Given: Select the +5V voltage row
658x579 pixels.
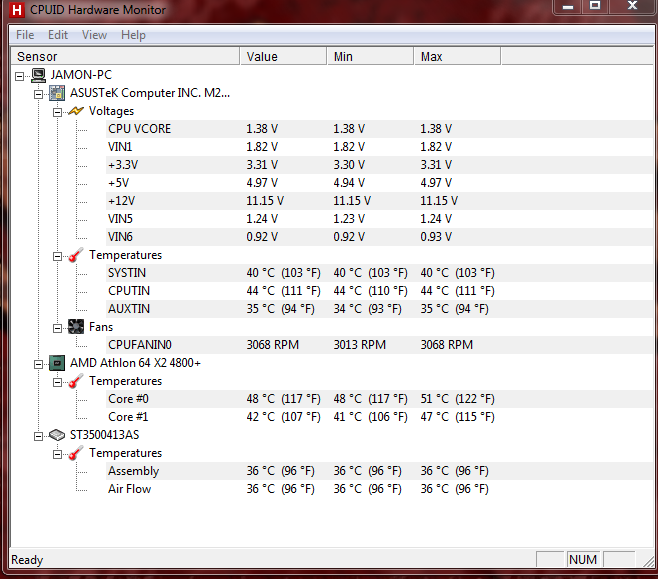Looking at the screenshot, I should click(x=380, y=183).
